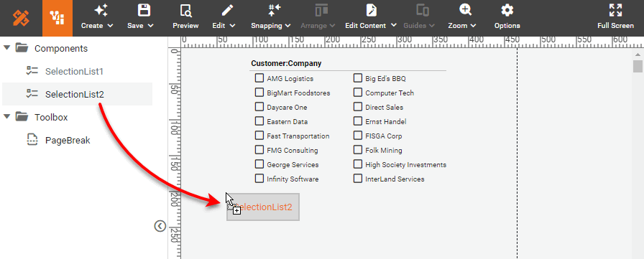Open the Edit dropdown arrow

click(232, 25)
